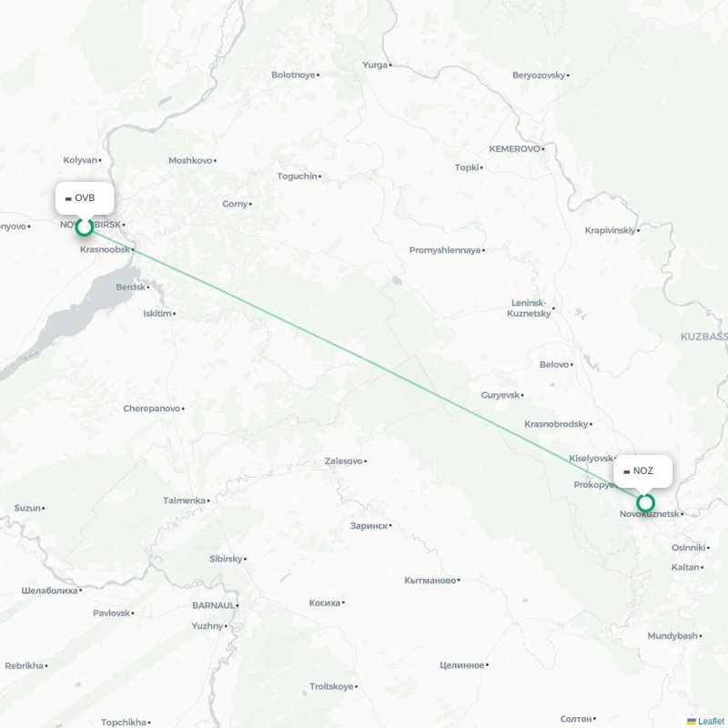Click the Novokuznetsk city label

pos(650,514)
